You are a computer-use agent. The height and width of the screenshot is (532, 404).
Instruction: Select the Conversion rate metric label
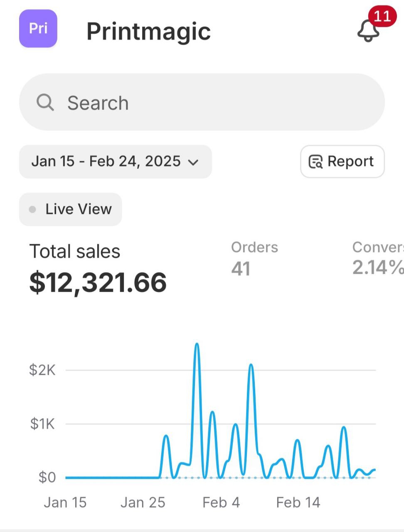pos(377,247)
